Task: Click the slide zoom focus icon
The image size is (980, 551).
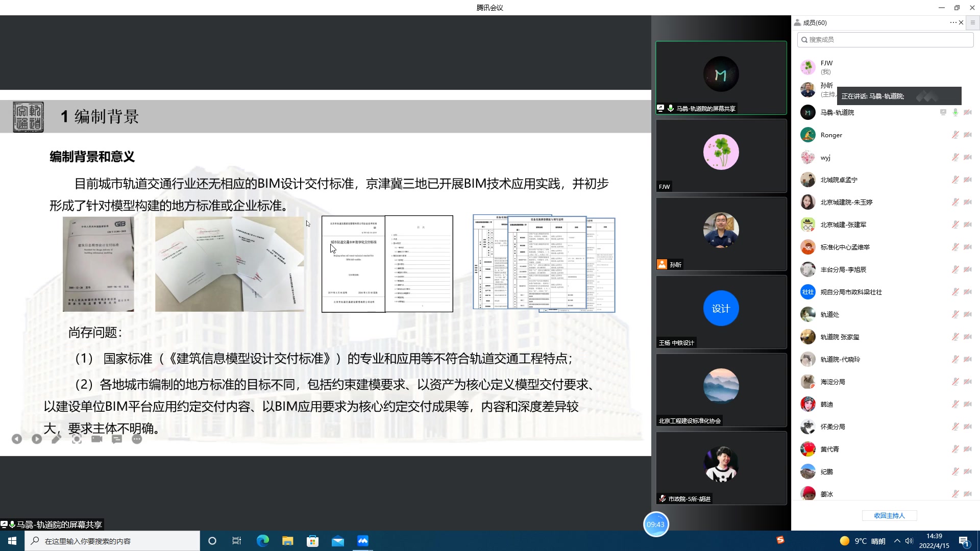Action: pos(77,439)
